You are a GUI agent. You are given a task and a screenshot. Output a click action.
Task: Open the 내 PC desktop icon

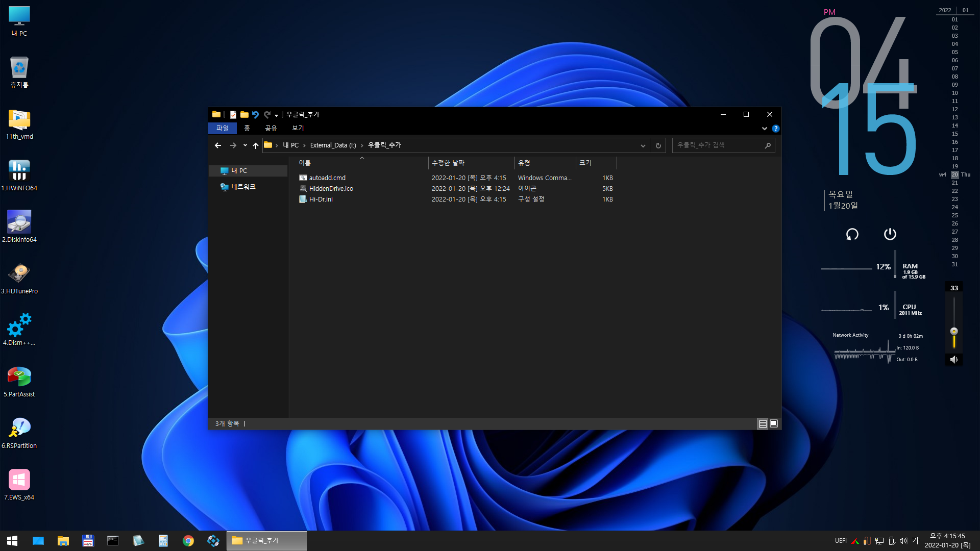[x=19, y=21]
